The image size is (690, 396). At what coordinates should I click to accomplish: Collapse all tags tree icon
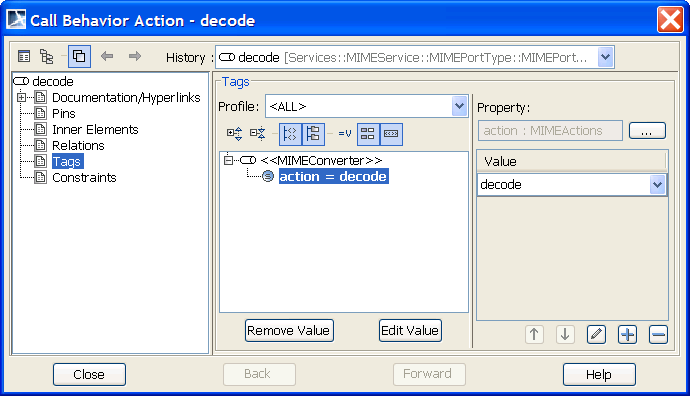pyautogui.click(x=257, y=133)
